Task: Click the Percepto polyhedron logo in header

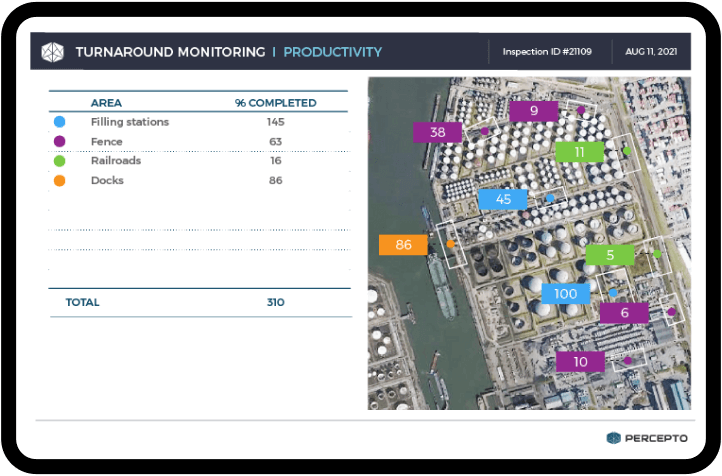Action: pyautogui.click(x=52, y=52)
